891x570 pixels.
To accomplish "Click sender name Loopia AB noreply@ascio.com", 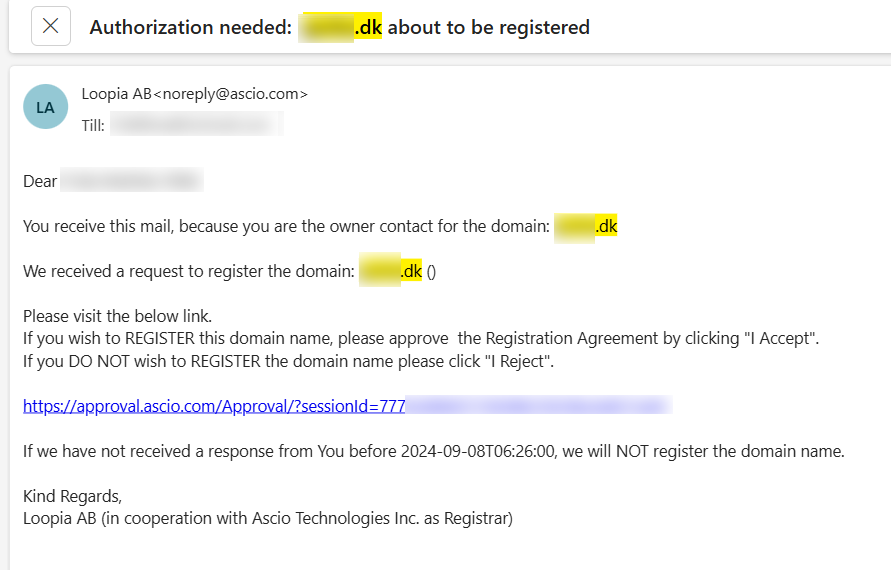I will pyautogui.click(x=195, y=94).
